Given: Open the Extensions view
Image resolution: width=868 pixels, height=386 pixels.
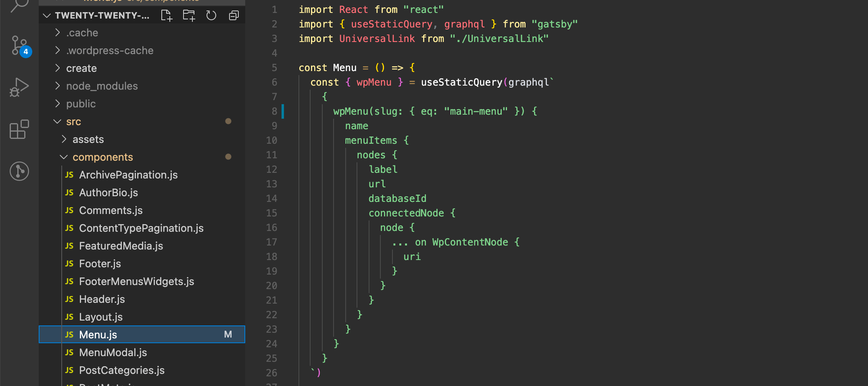Looking at the screenshot, I should coord(19,130).
